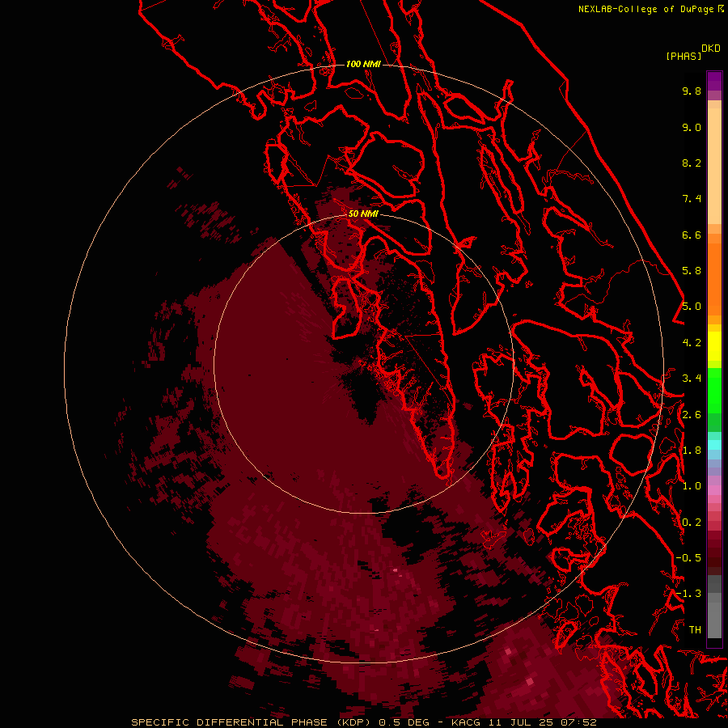Click the 4.2 value on color scale

(x=692, y=343)
